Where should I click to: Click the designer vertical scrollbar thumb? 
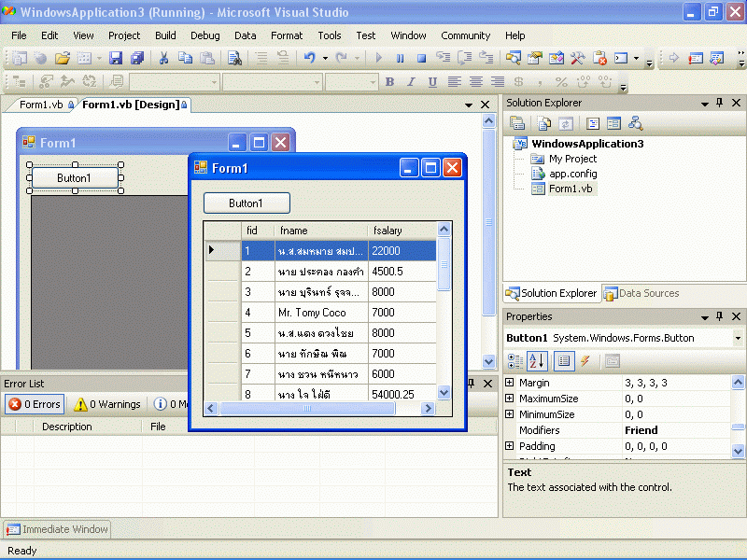click(x=488, y=222)
